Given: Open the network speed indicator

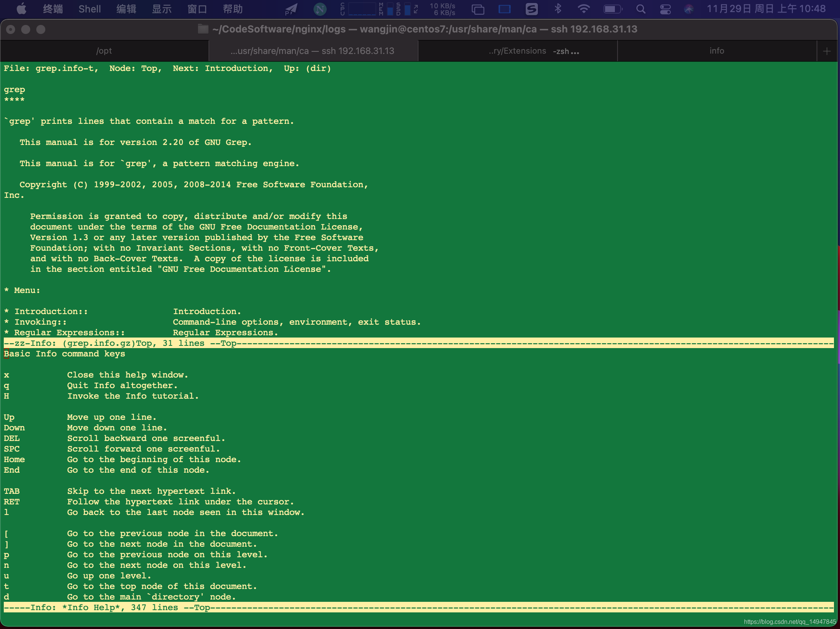Looking at the screenshot, I should [x=442, y=9].
